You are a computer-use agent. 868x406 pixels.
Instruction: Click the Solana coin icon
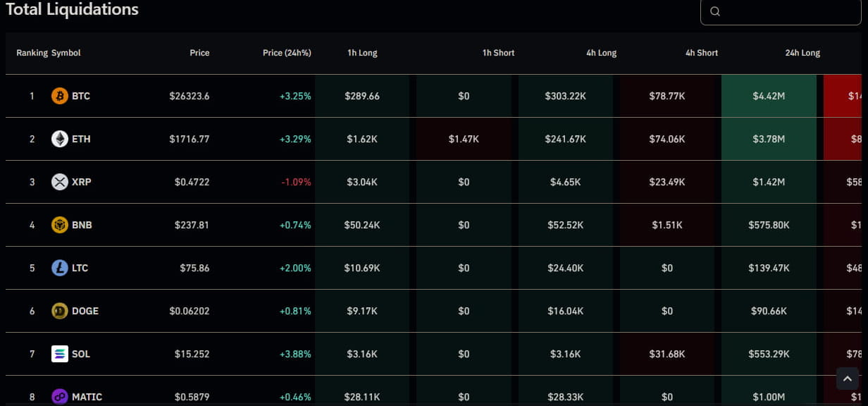coord(60,354)
